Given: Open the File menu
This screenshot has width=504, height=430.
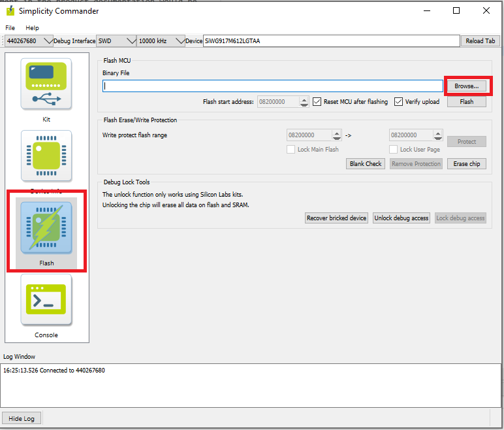Looking at the screenshot, I should click(x=10, y=28).
